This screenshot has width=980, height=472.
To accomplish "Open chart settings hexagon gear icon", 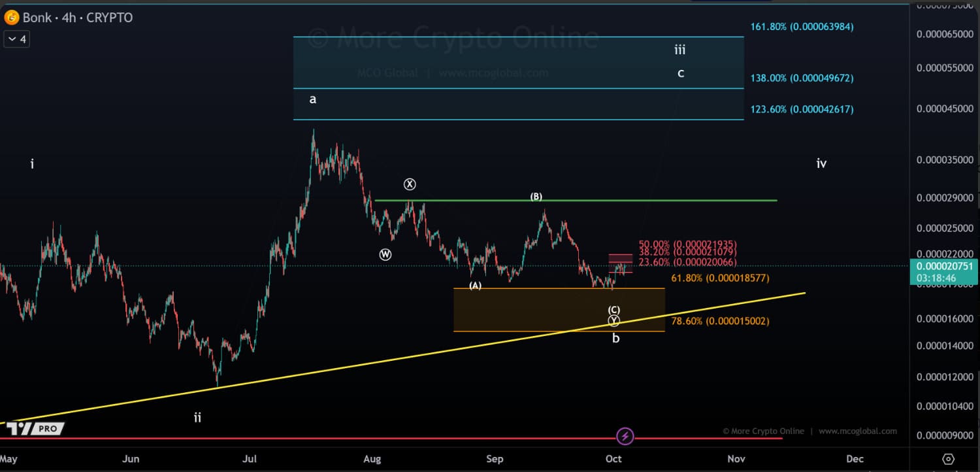I will tap(949, 459).
